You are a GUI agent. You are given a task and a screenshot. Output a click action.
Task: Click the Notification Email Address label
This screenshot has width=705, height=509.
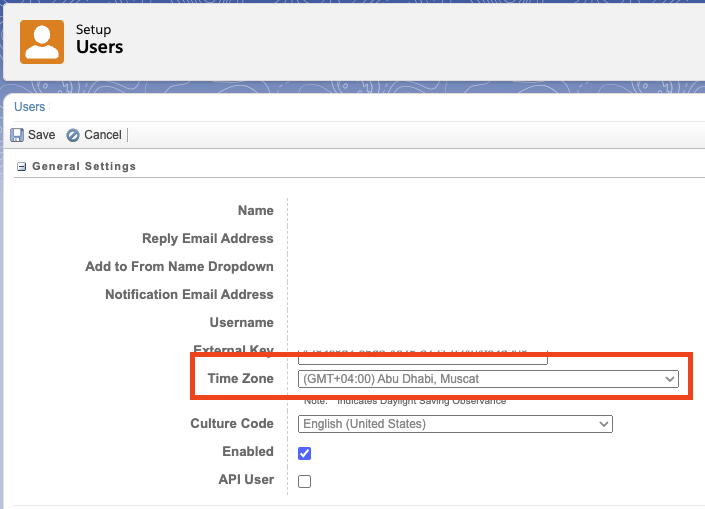(x=189, y=295)
